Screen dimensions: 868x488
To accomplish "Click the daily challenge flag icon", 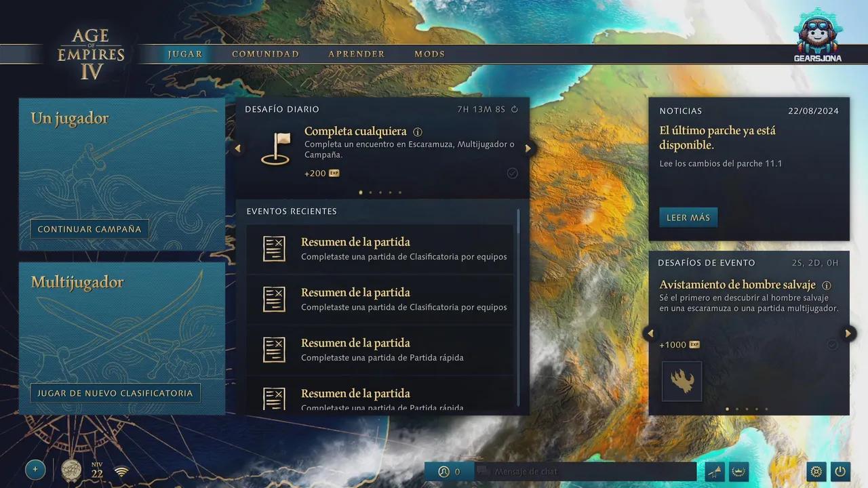I will point(276,150).
